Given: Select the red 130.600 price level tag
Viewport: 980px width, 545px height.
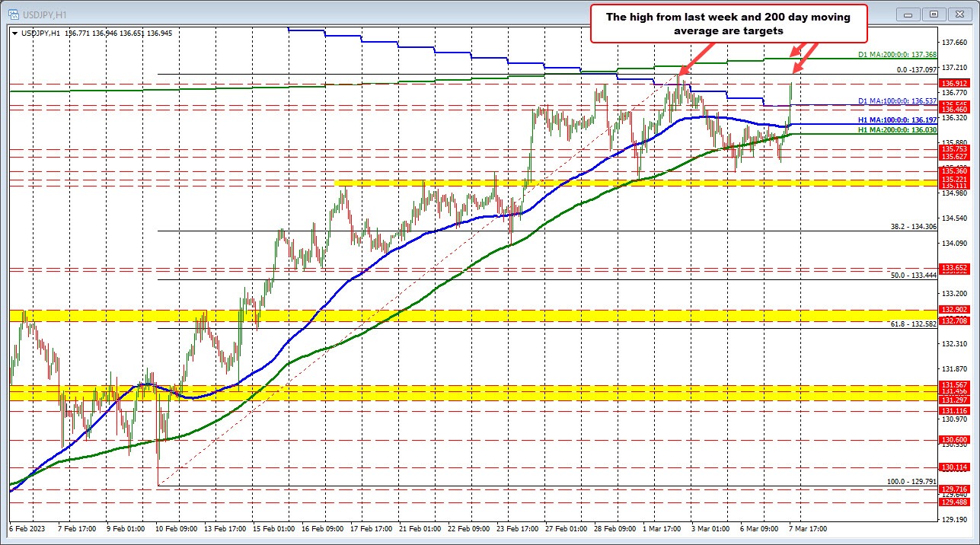Looking at the screenshot, I should pyautogui.click(x=954, y=440).
